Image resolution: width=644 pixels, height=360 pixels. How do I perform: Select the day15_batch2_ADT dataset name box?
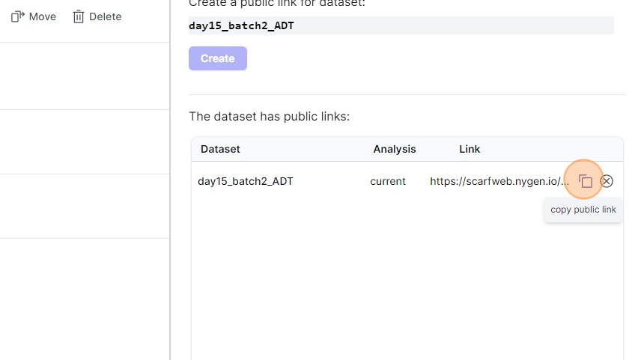(x=401, y=25)
